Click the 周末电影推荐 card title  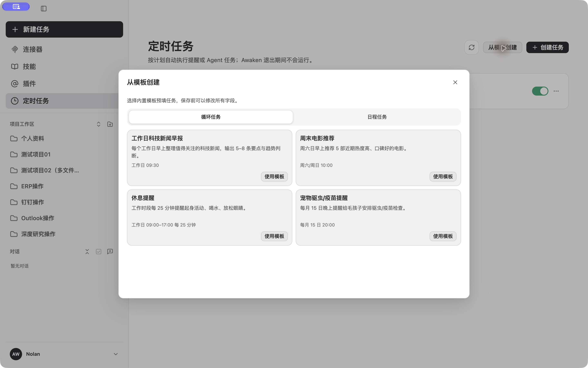(x=317, y=138)
